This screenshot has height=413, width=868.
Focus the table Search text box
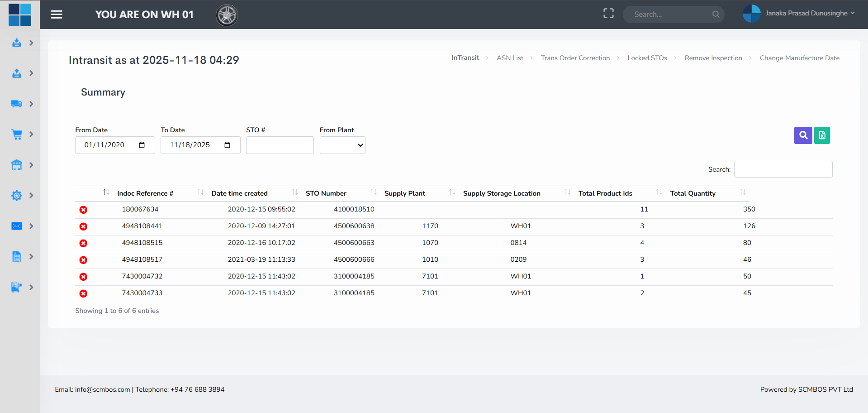(783, 169)
